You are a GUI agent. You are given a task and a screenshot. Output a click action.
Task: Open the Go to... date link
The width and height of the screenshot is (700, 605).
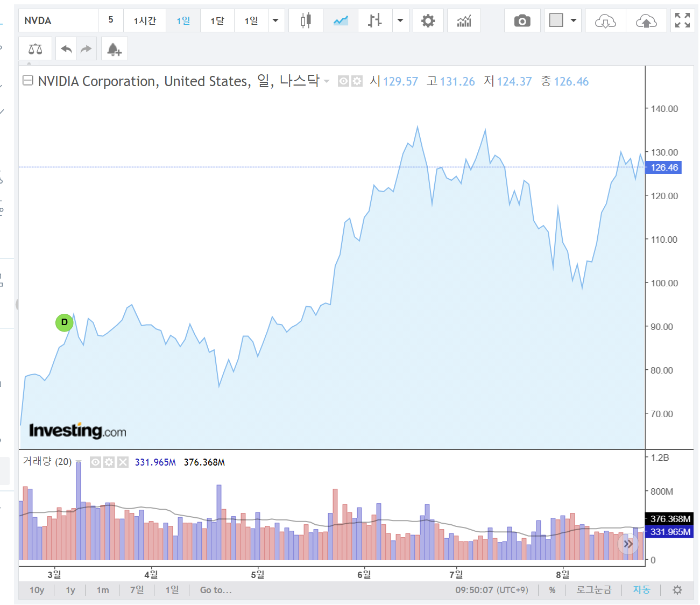(x=216, y=590)
